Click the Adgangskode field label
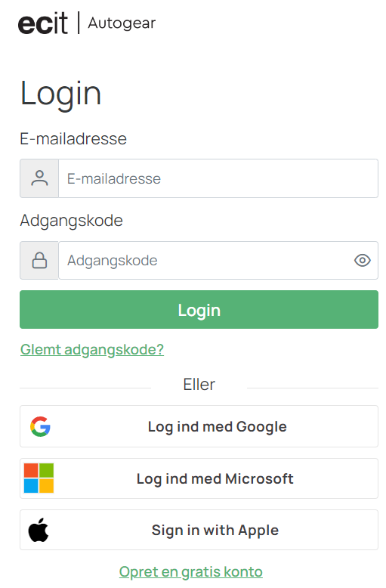This screenshot has width=386, height=588. (x=72, y=221)
